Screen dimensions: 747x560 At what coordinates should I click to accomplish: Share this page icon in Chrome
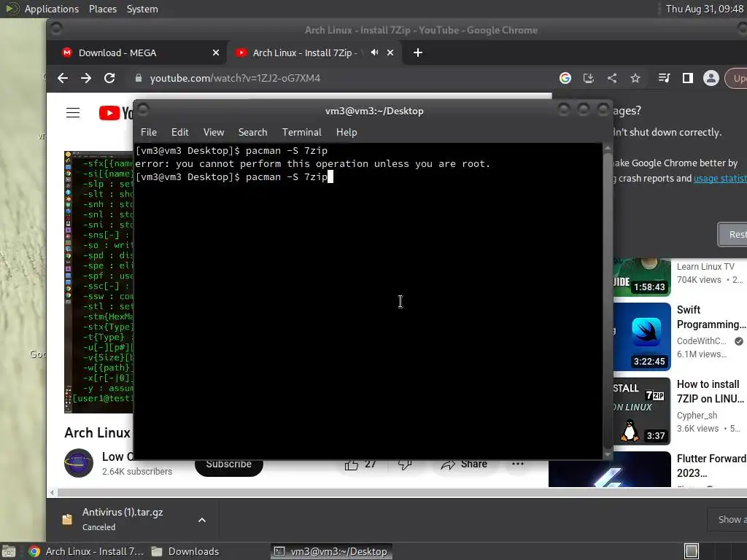point(612,78)
